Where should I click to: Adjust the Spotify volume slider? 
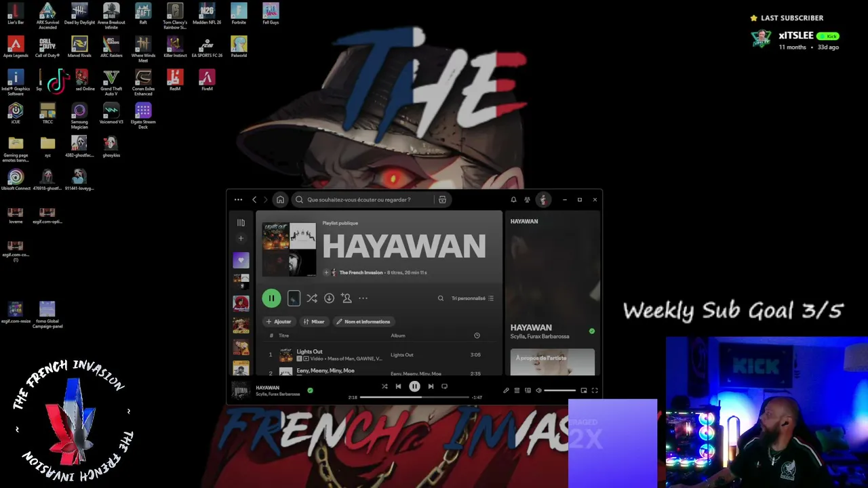[560, 390]
